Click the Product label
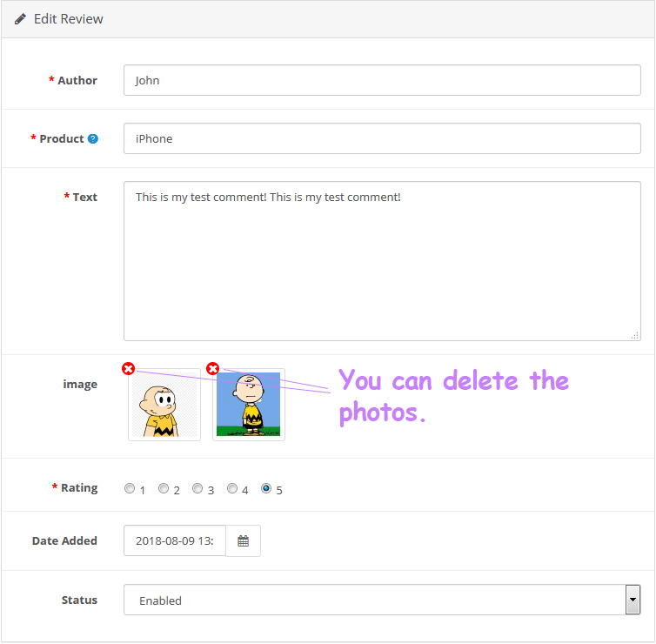The width and height of the screenshot is (656, 644). click(x=62, y=139)
